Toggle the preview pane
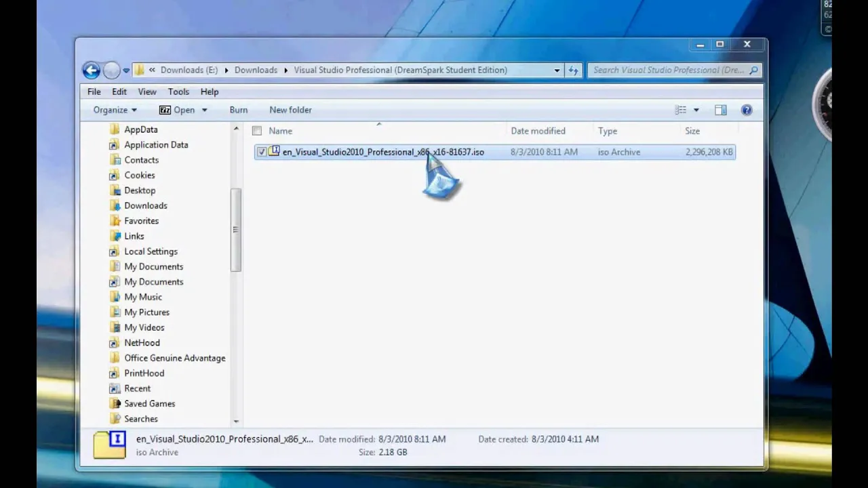The image size is (868, 488). pyautogui.click(x=721, y=110)
